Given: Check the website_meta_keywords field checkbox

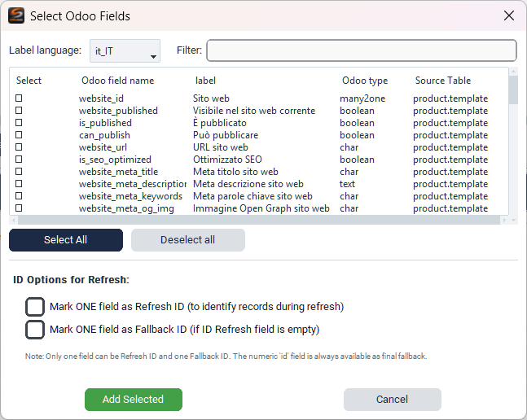Looking at the screenshot, I should pos(19,195).
